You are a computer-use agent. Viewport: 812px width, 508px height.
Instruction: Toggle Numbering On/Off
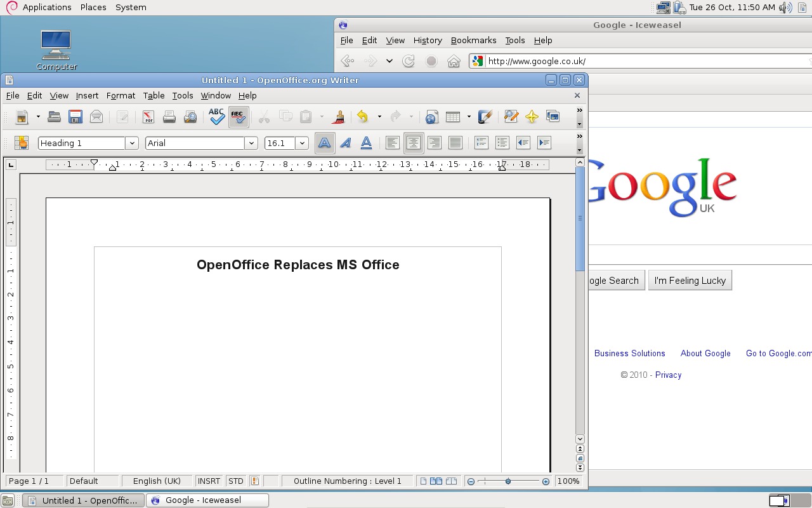(x=481, y=143)
